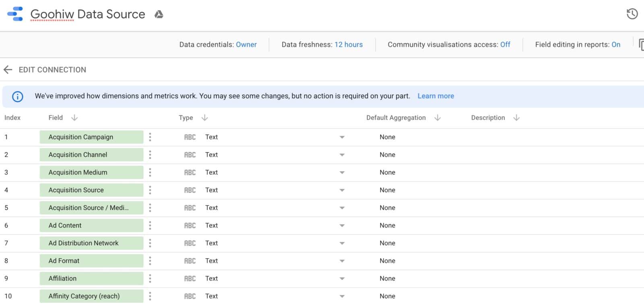
Task: Toggle Field editing in reports On
Action: [x=615, y=45]
